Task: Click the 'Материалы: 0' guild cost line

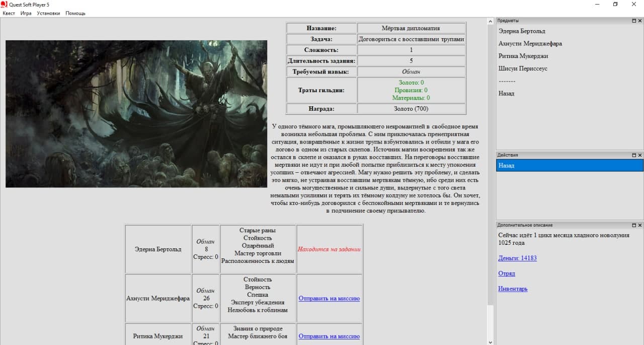Action: pyautogui.click(x=411, y=98)
